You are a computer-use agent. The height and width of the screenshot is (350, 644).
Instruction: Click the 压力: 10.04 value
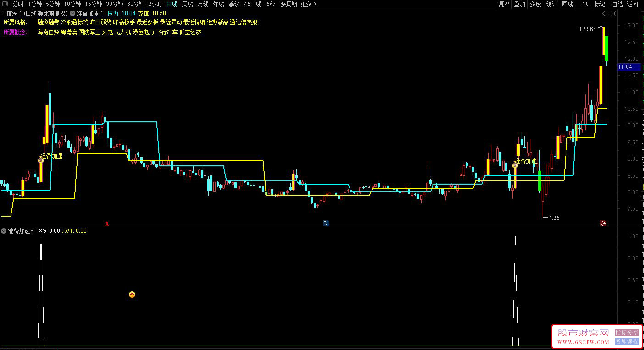pos(122,13)
